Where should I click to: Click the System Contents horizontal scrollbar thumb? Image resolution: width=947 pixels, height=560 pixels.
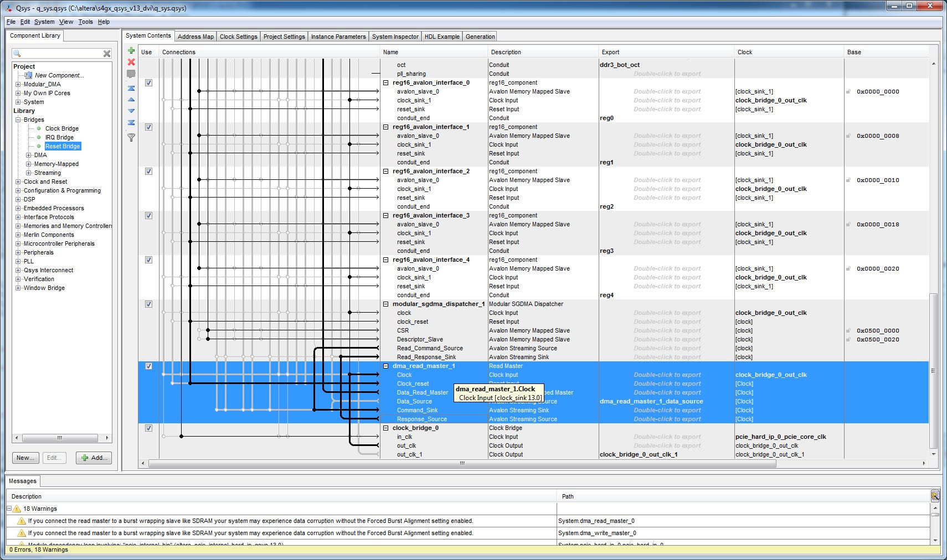(462, 463)
